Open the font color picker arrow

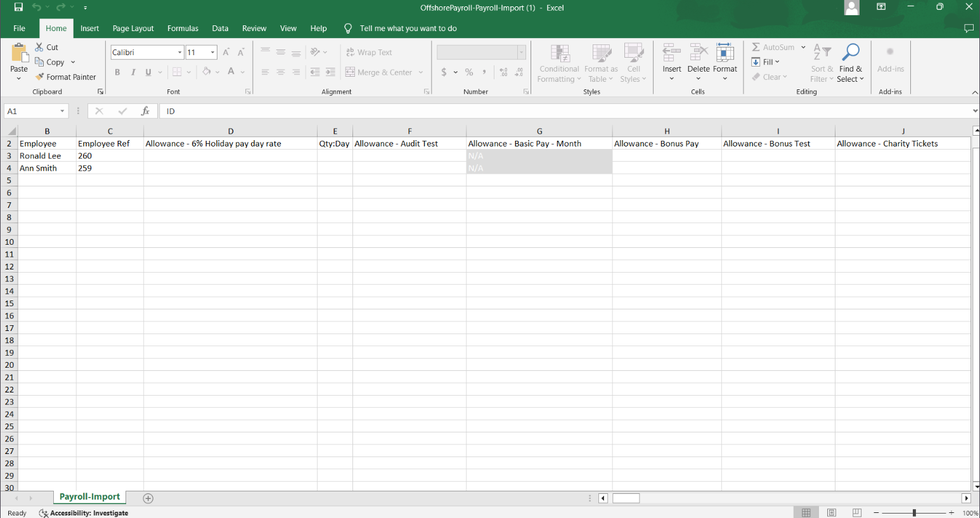(243, 72)
